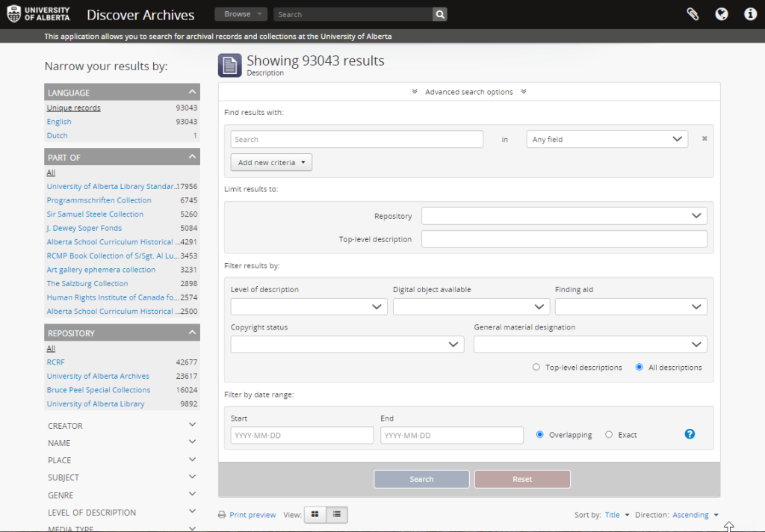This screenshot has width=765, height=532.
Task: Click the Reset button
Action: tap(522, 479)
